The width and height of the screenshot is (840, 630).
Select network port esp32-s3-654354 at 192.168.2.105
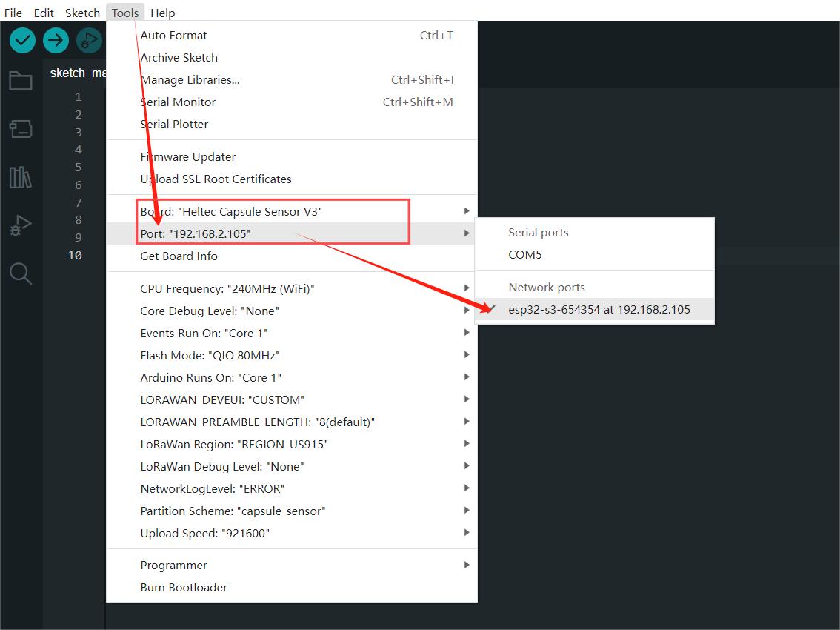click(599, 310)
